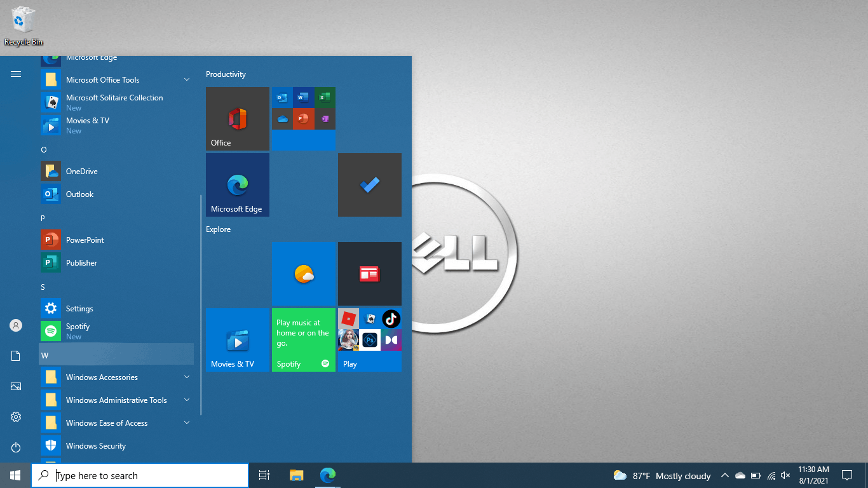
Task: Open Documents from the Start sidebar
Action: click(16, 356)
